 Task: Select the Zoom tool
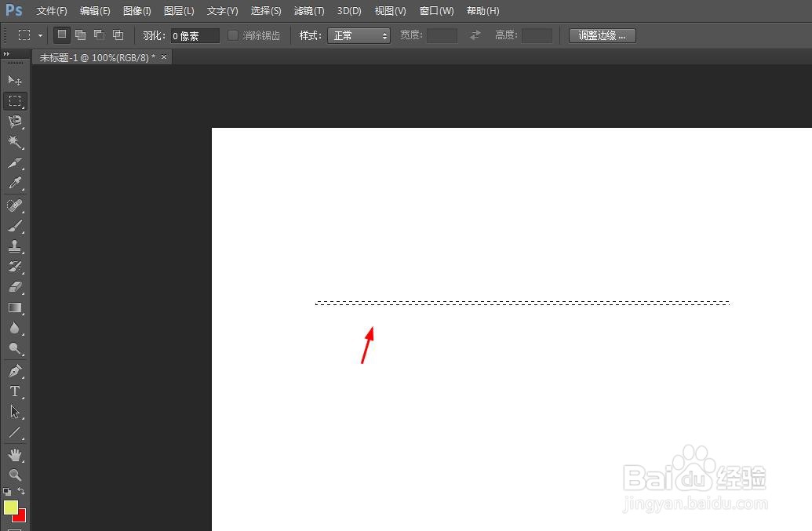tap(15, 475)
